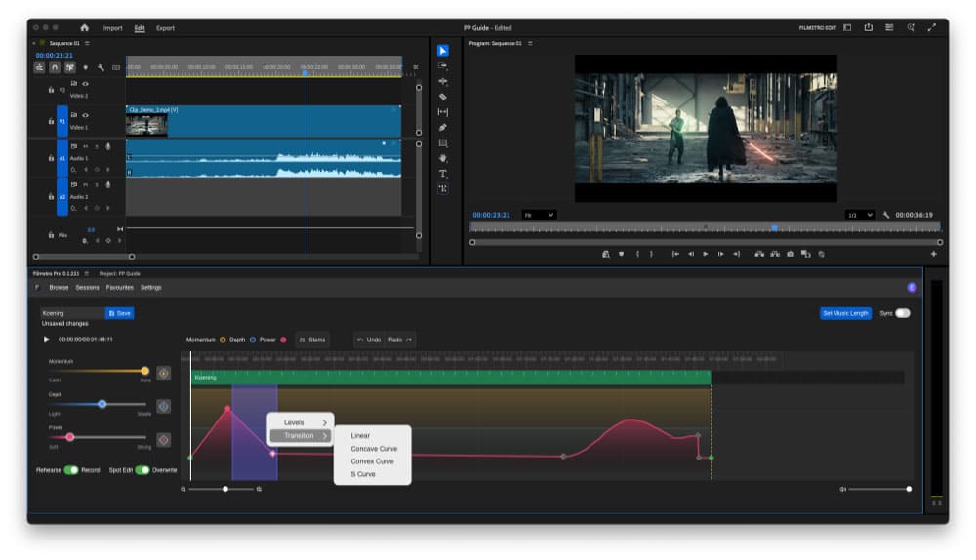Select the Track Select Forward tool

click(x=442, y=66)
